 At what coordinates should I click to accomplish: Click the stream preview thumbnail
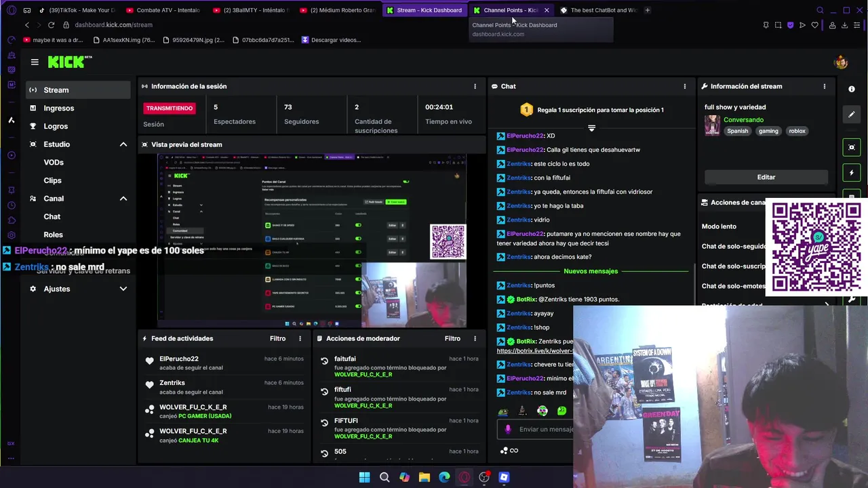pos(312,241)
